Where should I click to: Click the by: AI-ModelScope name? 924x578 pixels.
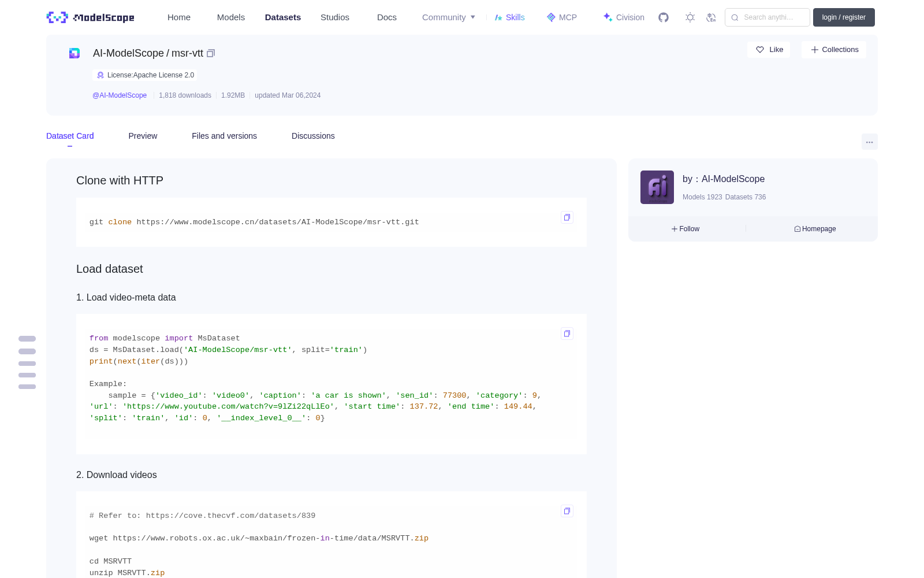tap(724, 179)
